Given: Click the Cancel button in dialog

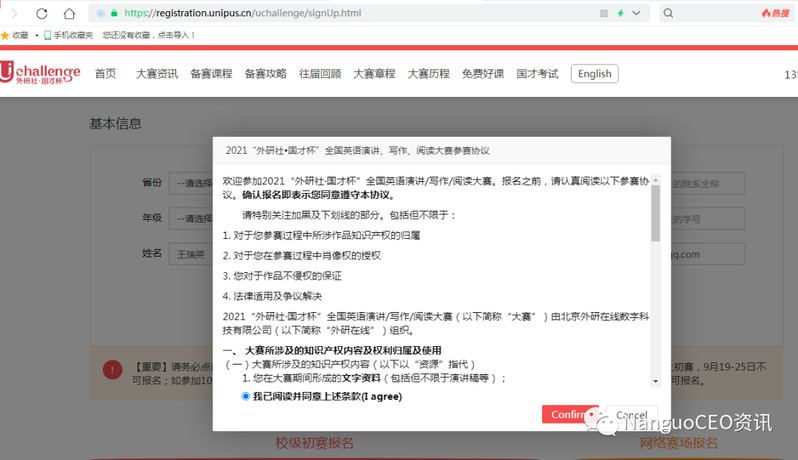Looking at the screenshot, I should (x=632, y=415).
